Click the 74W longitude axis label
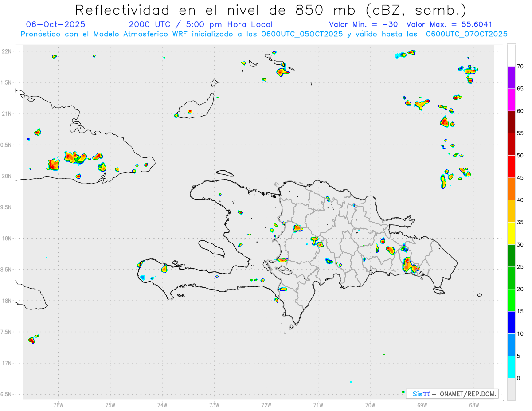 point(162,405)
